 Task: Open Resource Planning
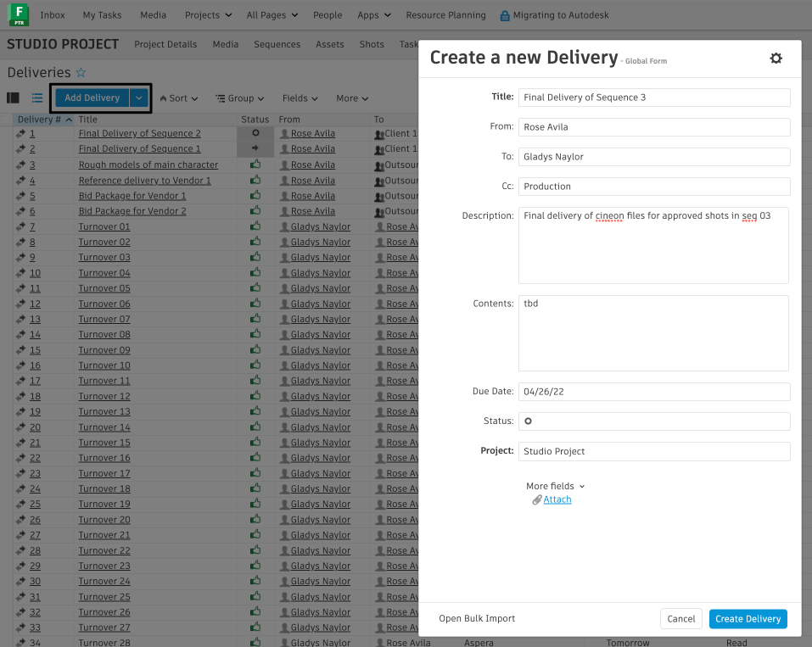(445, 15)
